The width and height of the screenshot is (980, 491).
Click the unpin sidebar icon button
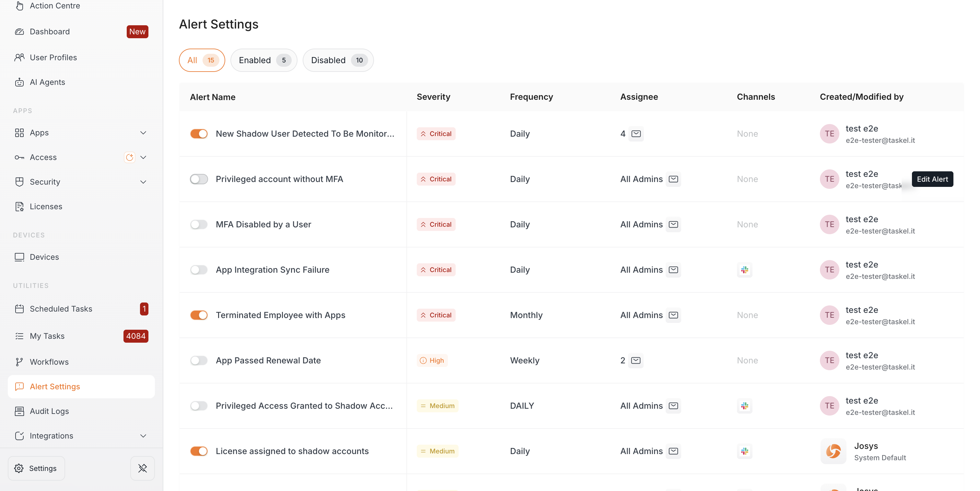click(x=143, y=468)
